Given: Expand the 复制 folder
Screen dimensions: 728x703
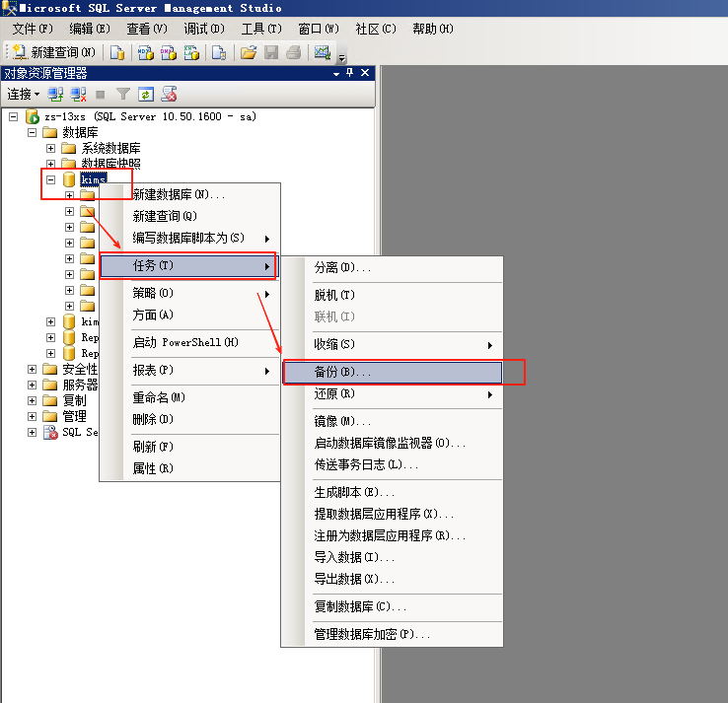Looking at the screenshot, I should click(32, 400).
